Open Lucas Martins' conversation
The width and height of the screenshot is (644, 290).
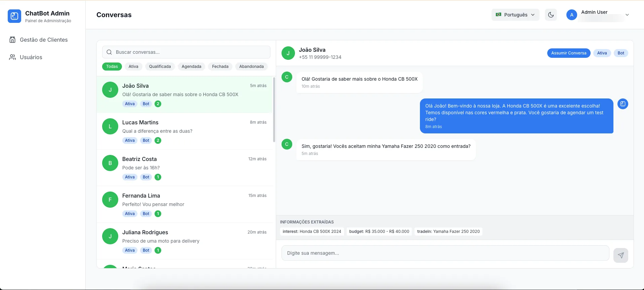coord(184,131)
